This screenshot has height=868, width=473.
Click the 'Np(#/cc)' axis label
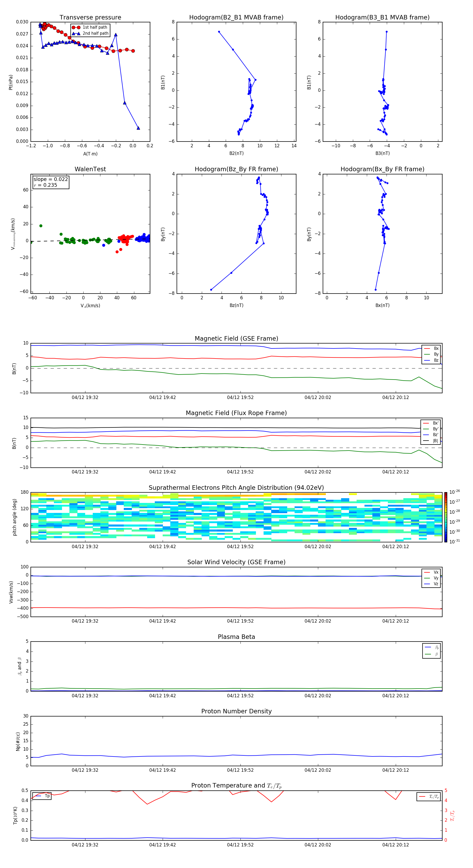[18, 741]
